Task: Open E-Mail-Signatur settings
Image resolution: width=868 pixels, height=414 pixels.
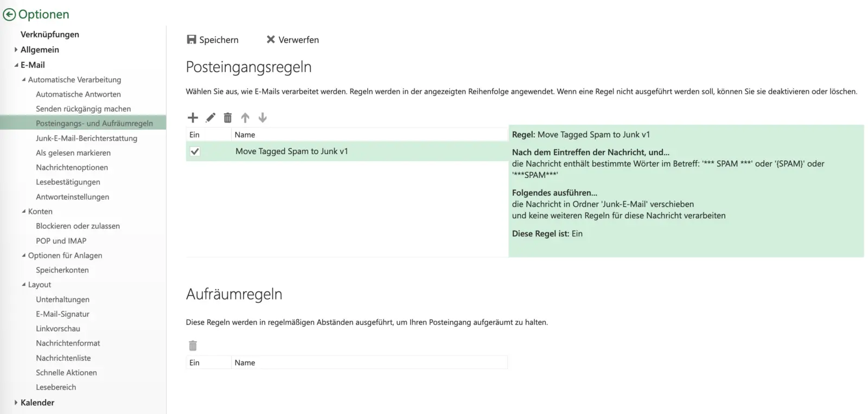Action: pyautogui.click(x=62, y=314)
